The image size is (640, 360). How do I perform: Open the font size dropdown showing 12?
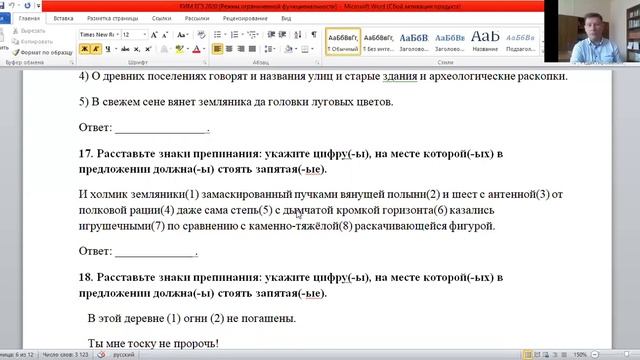tap(144, 35)
